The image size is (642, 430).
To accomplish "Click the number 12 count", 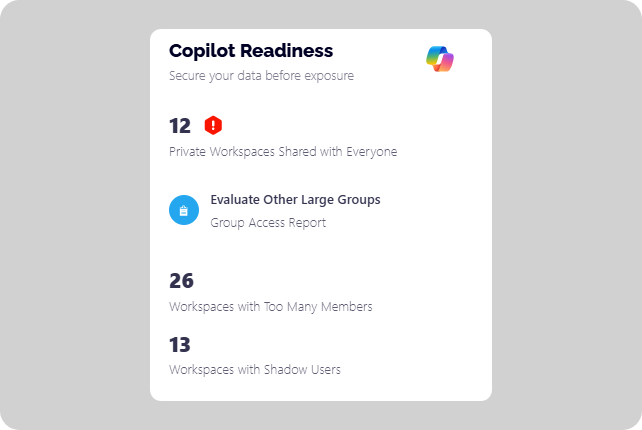I will pyautogui.click(x=180, y=126).
